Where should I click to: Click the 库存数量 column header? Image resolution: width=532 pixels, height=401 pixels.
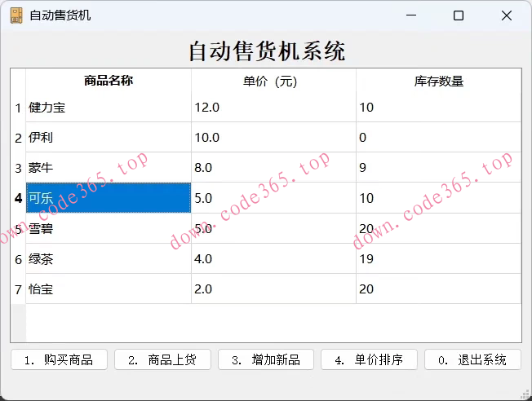pyautogui.click(x=439, y=81)
